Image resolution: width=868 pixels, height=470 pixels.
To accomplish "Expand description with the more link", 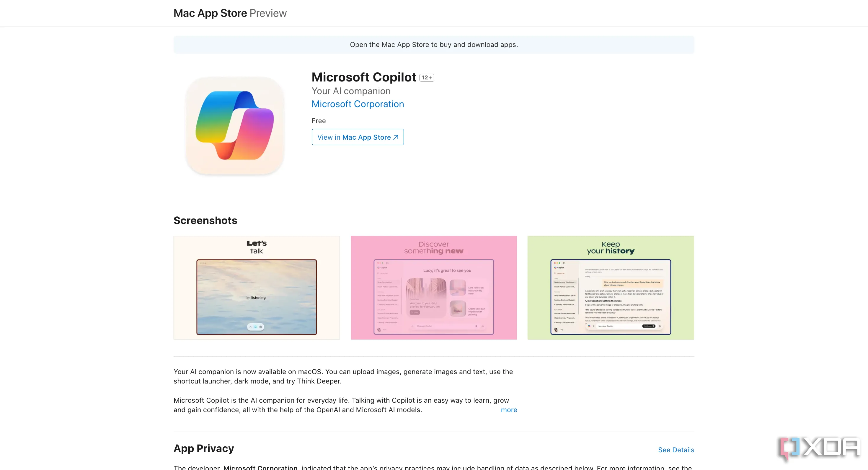I will click(x=509, y=410).
